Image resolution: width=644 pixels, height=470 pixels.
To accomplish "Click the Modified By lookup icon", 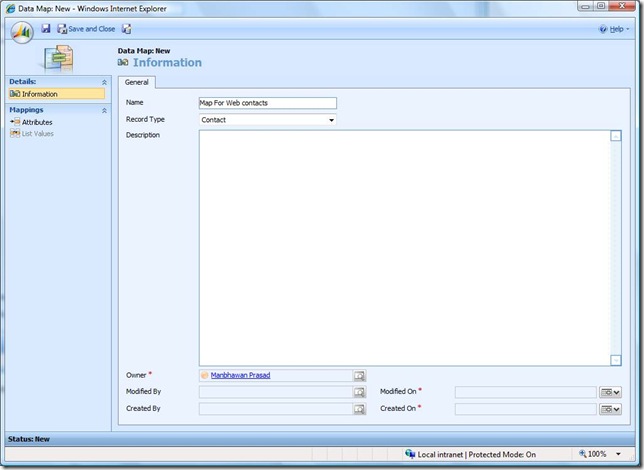I will point(360,392).
